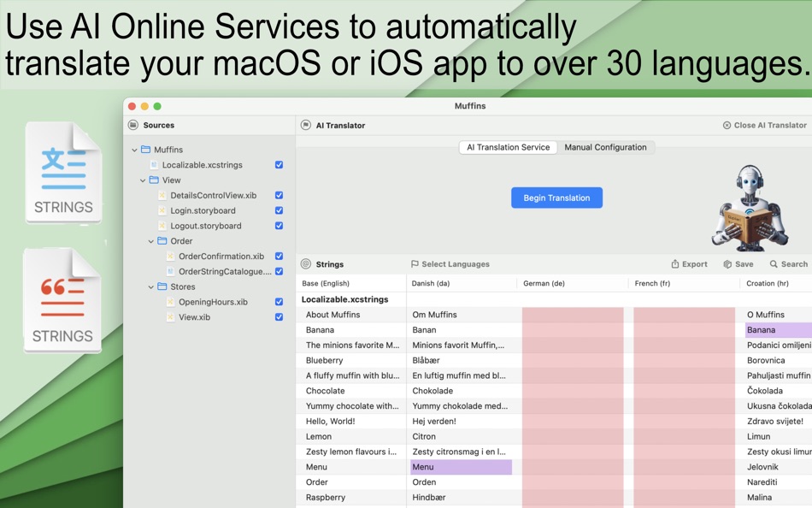Click the French (fr) column header

(x=684, y=283)
